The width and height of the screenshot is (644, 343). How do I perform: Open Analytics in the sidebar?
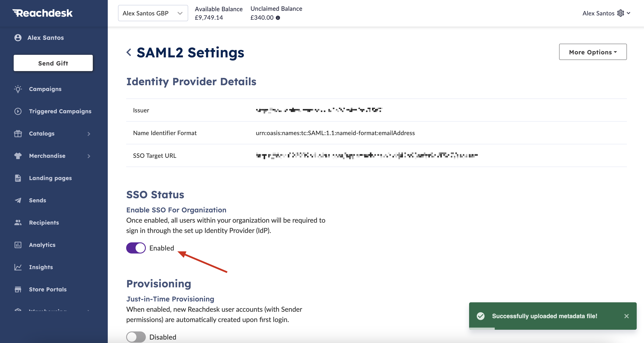42,245
